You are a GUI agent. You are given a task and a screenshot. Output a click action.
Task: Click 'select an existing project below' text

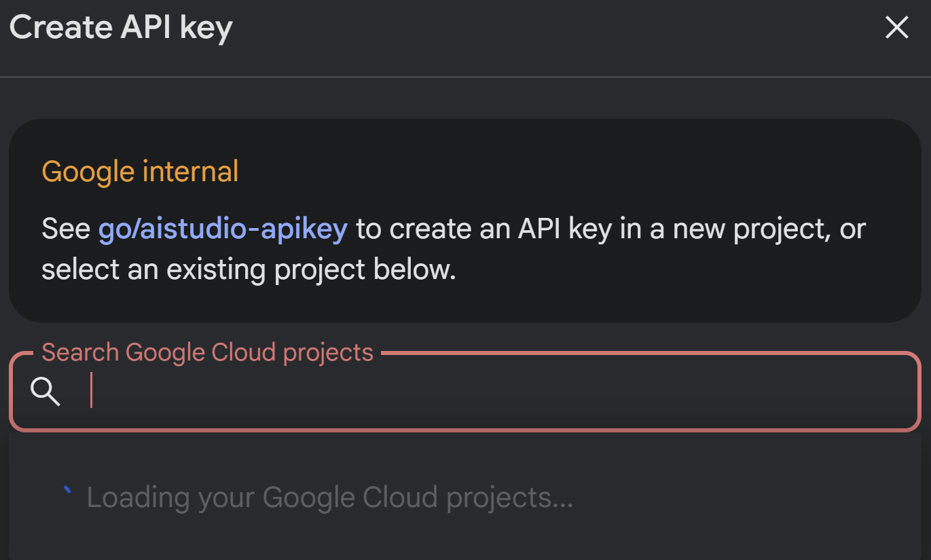[x=248, y=270]
